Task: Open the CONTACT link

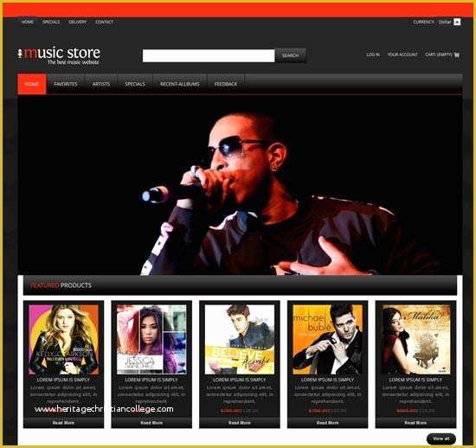Action: click(104, 22)
